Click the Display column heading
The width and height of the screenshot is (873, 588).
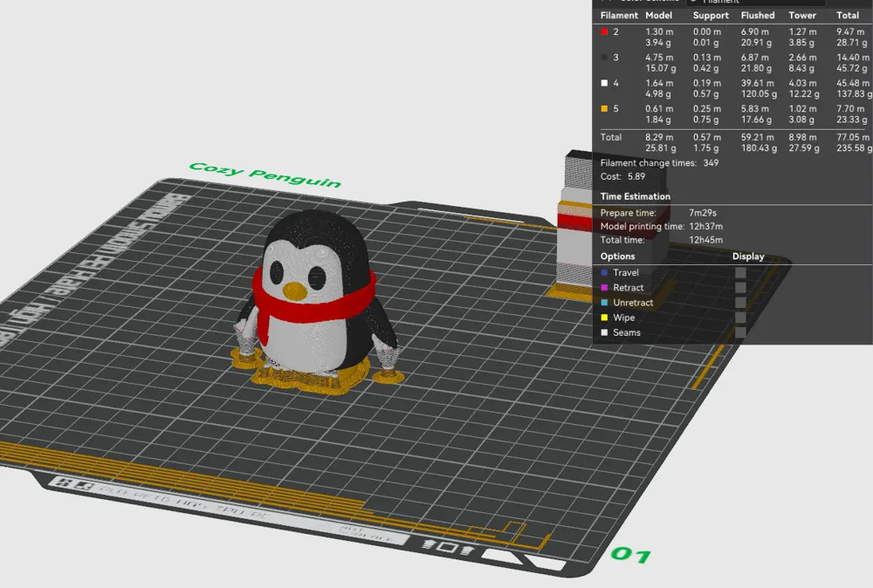[x=748, y=256]
